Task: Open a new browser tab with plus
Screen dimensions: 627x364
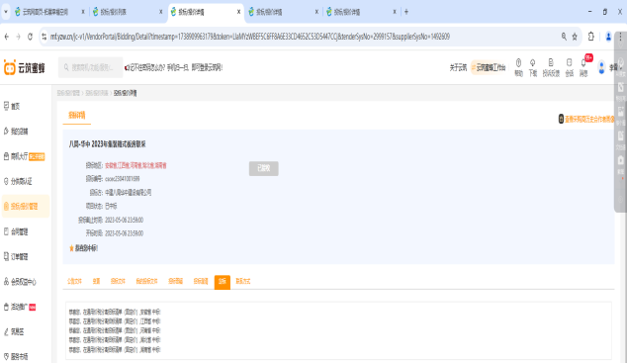Action: point(406,12)
